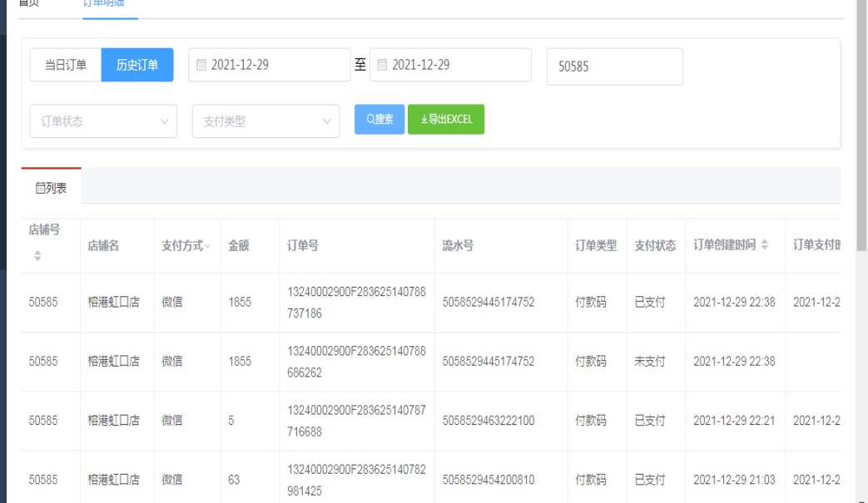
Task: Open the 支付类型 dropdown
Action: pyautogui.click(x=265, y=121)
